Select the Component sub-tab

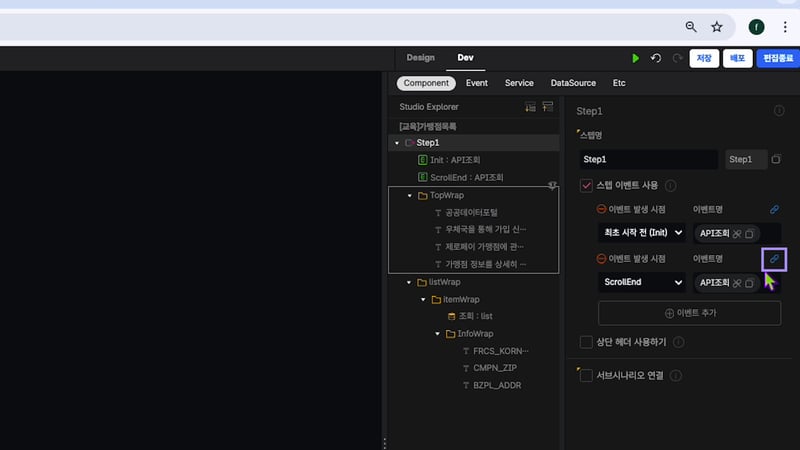tap(426, 83)
